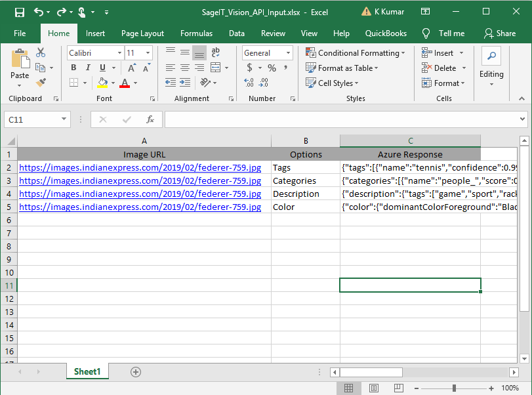The height and width of the screenshot is (395, 532).
Task: Click the Insert Function fx icon
Action: [x=150, y=119]
